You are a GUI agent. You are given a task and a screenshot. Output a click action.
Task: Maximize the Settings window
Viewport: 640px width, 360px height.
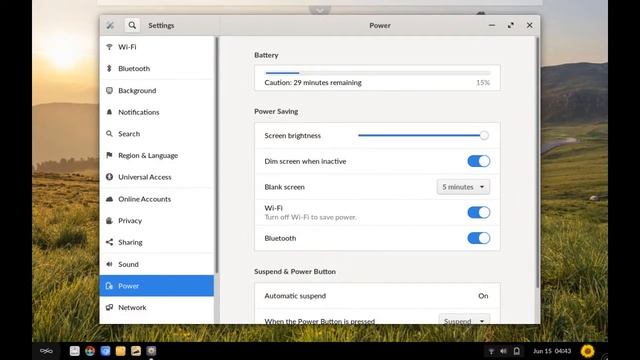click(511, 25)
